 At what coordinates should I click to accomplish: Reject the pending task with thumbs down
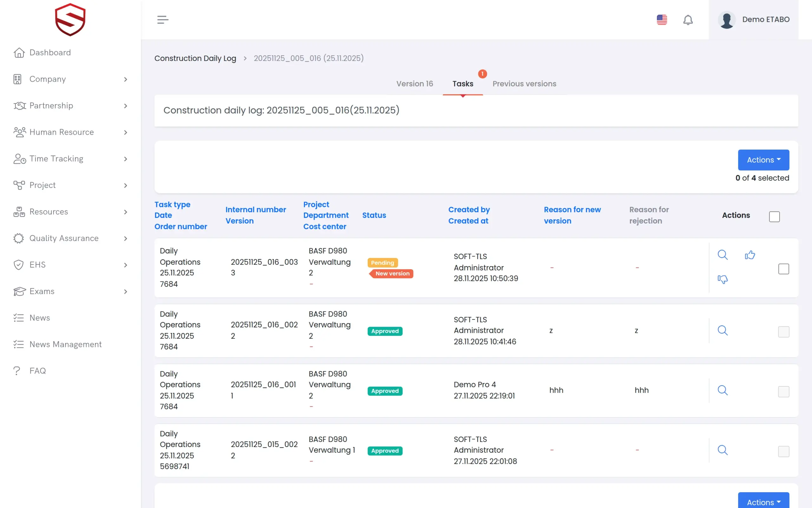click(723, 279)
